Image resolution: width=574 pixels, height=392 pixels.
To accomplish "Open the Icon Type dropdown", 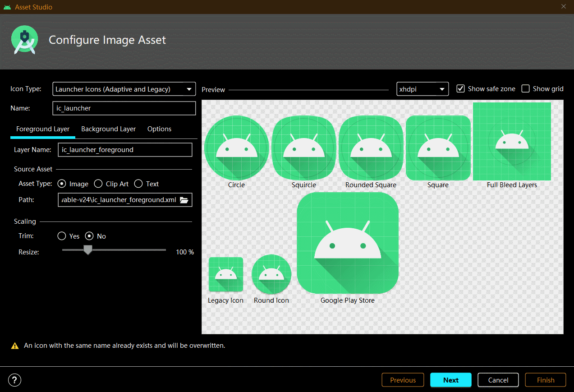I will [x=124, y=89].
